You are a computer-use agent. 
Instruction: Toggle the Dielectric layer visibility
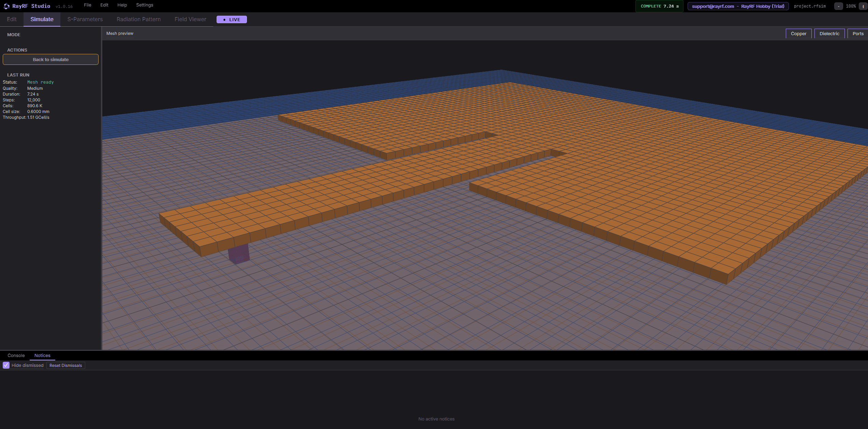(829, 33)
